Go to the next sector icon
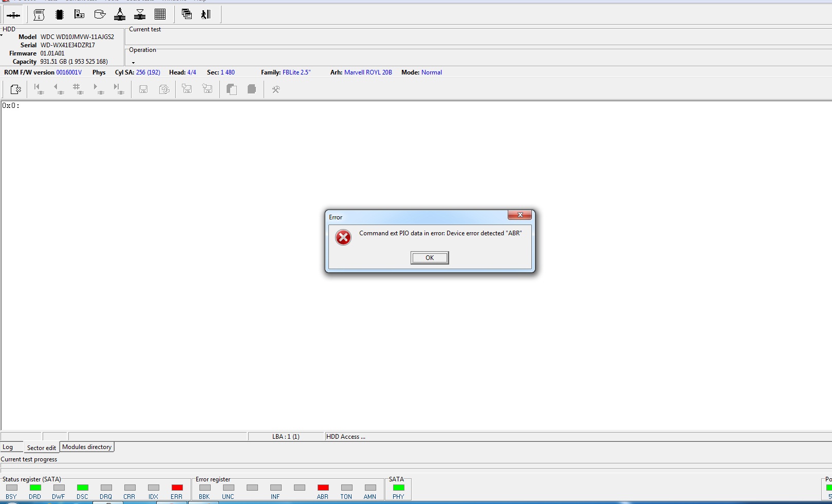The image size is (832, 504). click(98, 89)
